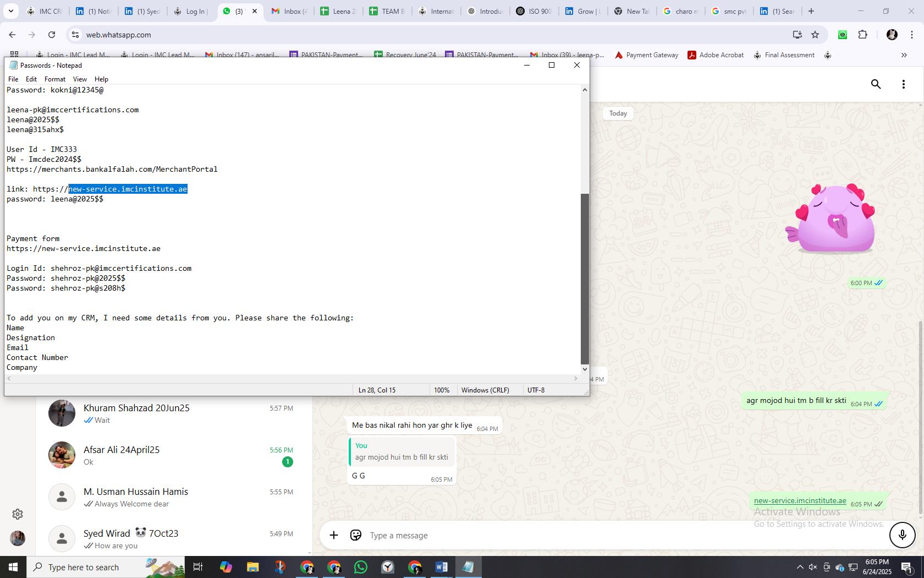Open Notepad File menu

(x=13, y=79)
